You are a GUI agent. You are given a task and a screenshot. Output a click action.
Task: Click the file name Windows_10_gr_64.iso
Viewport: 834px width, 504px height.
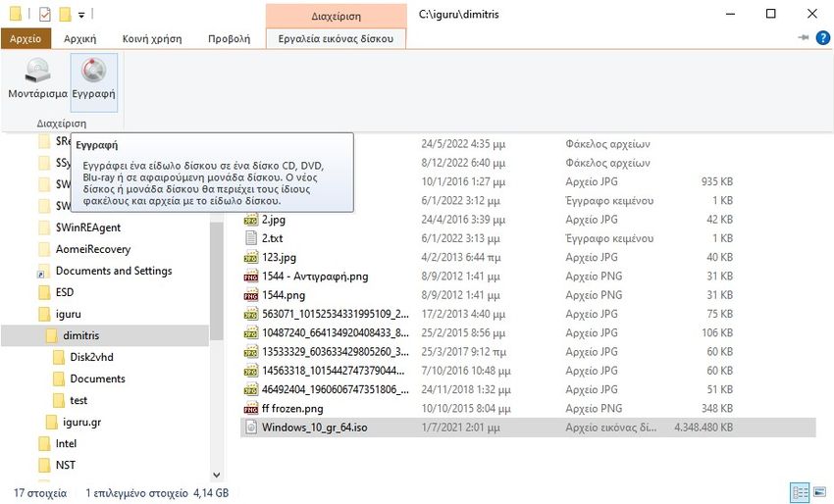click(x=314, y=428)
